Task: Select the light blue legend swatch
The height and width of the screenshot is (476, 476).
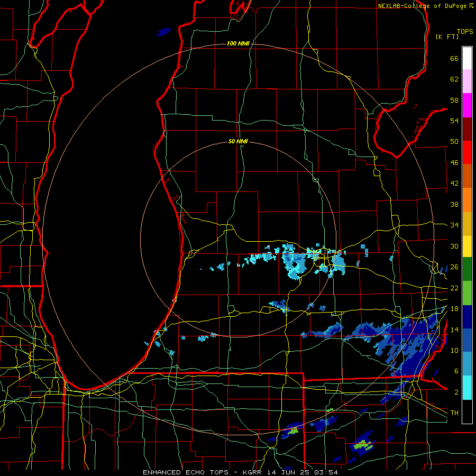Action: 467,364
